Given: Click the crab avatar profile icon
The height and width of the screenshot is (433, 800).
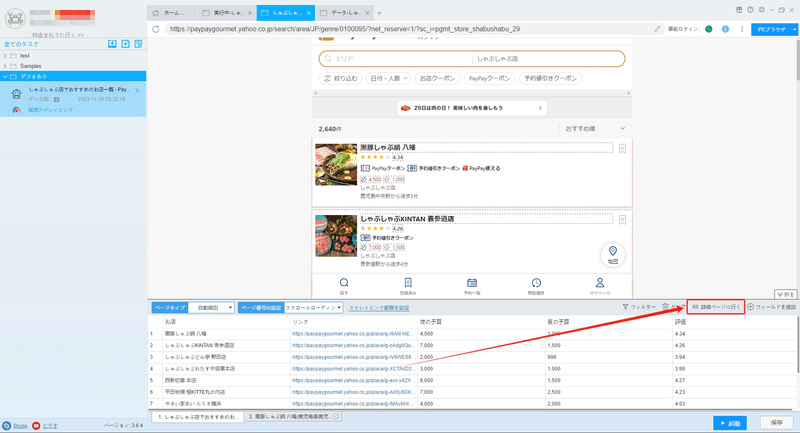Looking at the screenshot, I should [15, 18].
